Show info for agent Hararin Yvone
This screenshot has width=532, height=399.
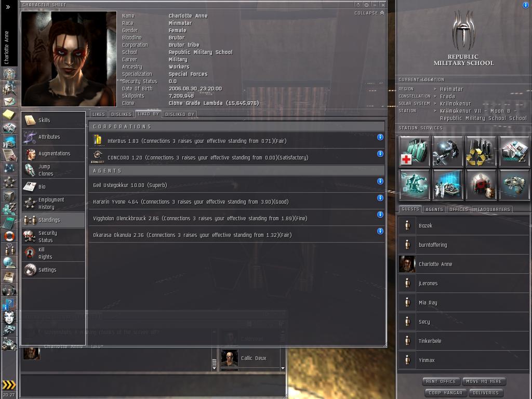click(x=380, y=198)
